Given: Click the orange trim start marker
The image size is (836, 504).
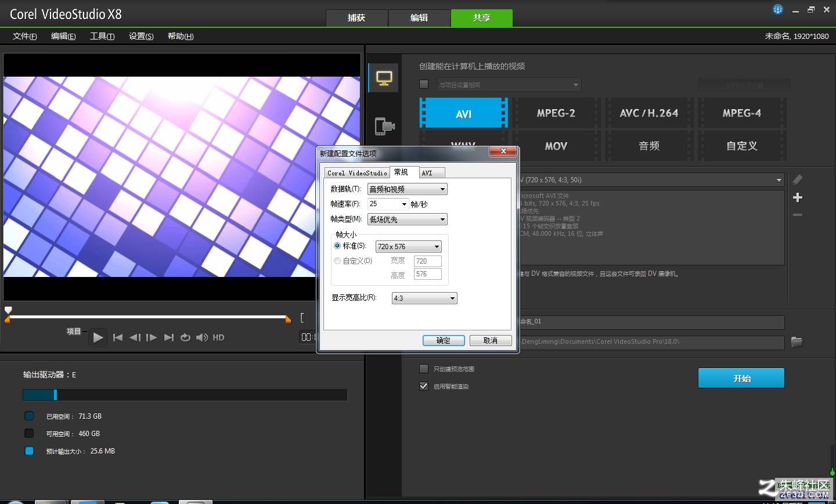Looking at the screenshot, I should coord(8,319).
